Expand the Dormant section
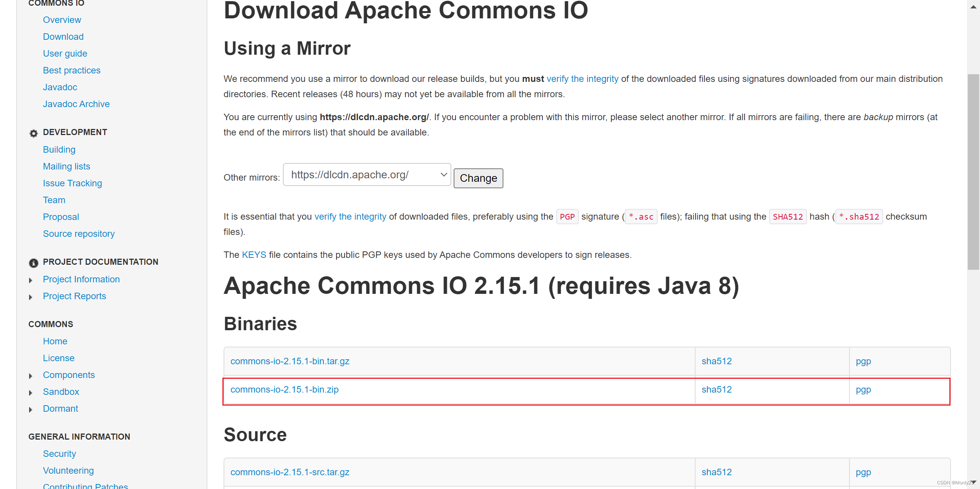Screen dimensions: 980x489 click(31, 409)
